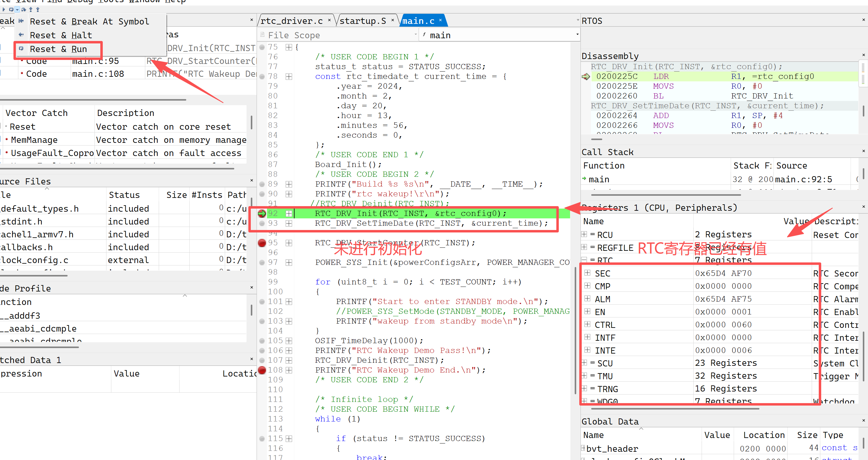The image size is (868, 460).
Task: Choose Reset & Break At Symbol
Action: 89,22
